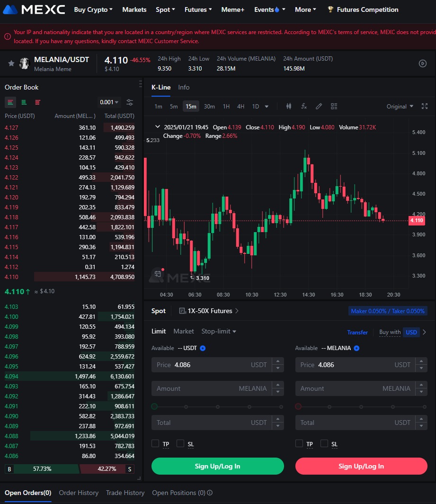436x504 pixels.
Task: Open the Stop-limit order type dropdown
Action: [x=219, y=332]
